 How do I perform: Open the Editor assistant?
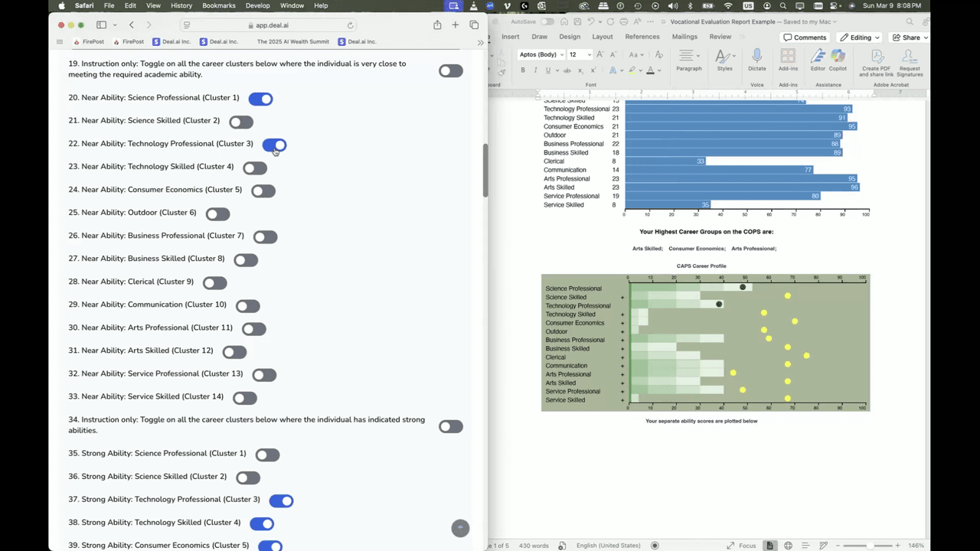(818, 61)
